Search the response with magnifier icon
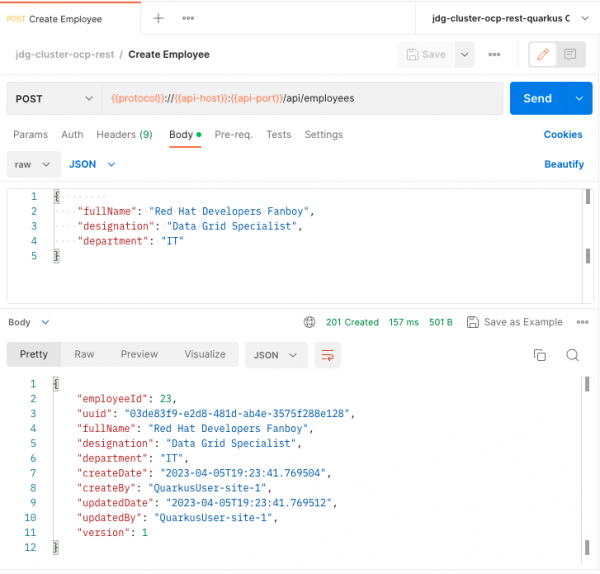 (572, 355)
